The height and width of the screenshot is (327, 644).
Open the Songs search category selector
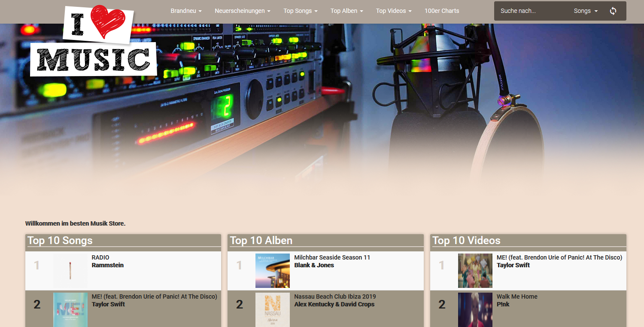point(585,11)
